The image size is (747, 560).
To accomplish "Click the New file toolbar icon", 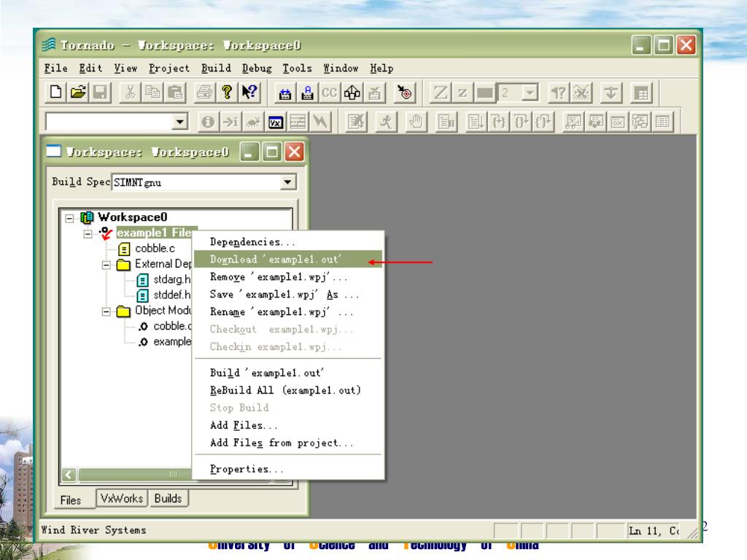I will 55,92.
